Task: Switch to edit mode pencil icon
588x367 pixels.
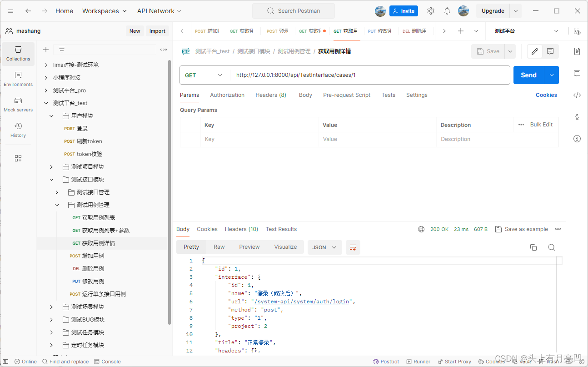Action: (535, 51)
